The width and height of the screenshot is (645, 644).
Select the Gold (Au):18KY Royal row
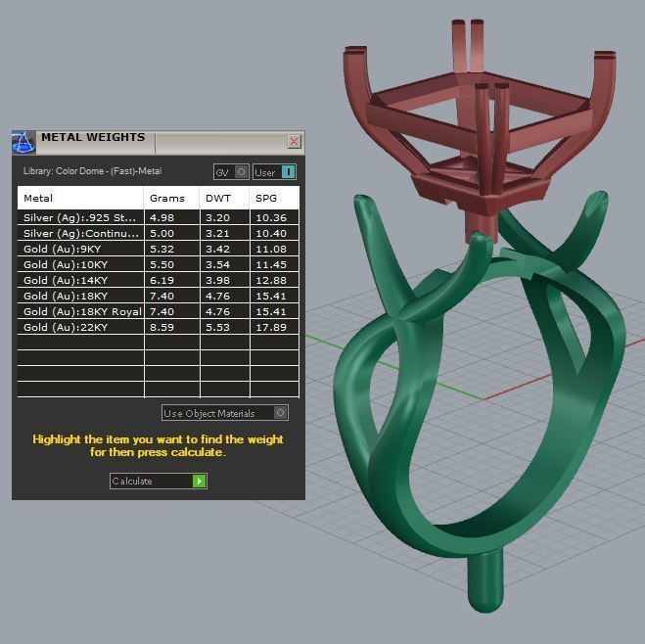click(x=159, y=311)
